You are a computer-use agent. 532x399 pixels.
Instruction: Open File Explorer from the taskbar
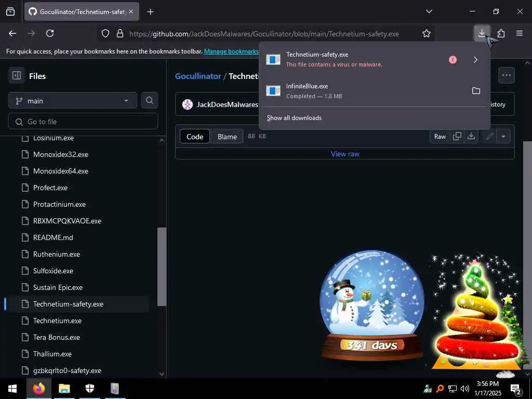(x=64, y=389)
